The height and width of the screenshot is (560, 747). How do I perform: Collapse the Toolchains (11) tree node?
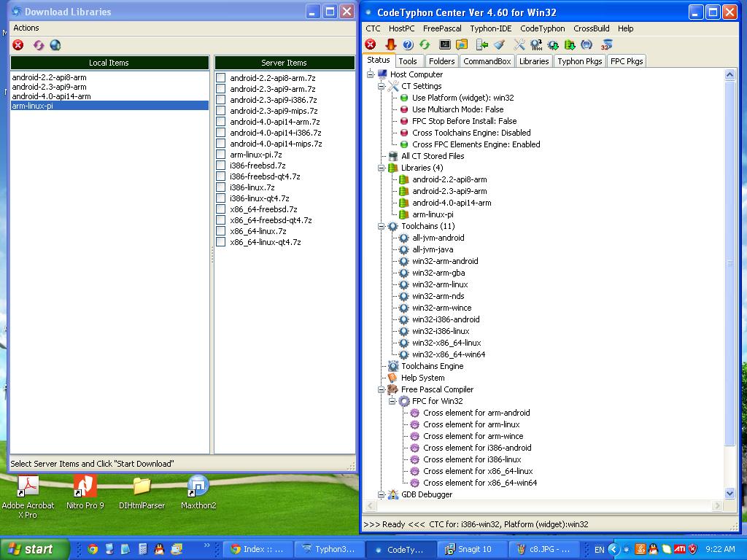tap(381, 226)
